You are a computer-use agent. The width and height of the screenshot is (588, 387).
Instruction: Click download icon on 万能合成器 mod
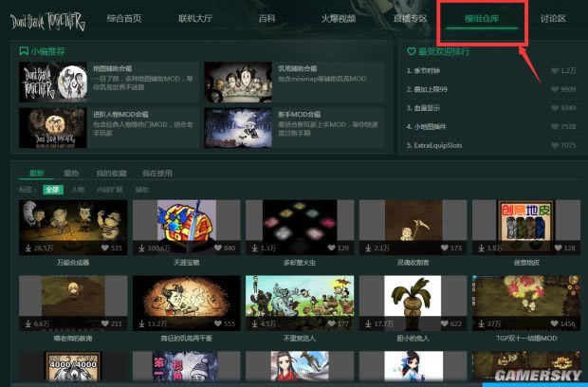(x=27, y=249)
